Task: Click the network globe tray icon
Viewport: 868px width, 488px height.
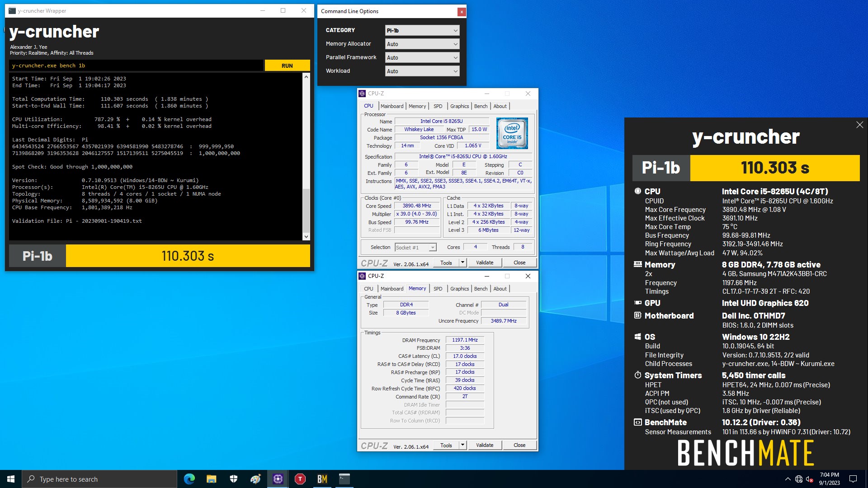Action: click(799, 479)
